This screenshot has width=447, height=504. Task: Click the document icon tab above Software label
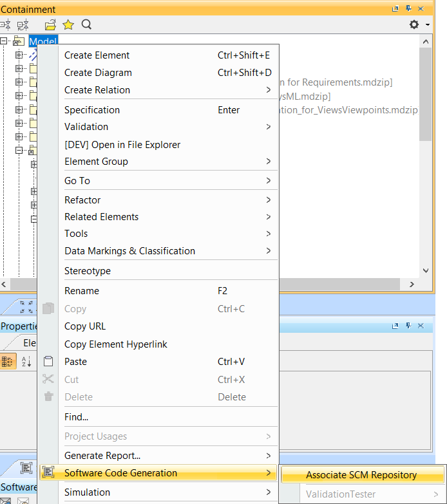pos(26,469)
